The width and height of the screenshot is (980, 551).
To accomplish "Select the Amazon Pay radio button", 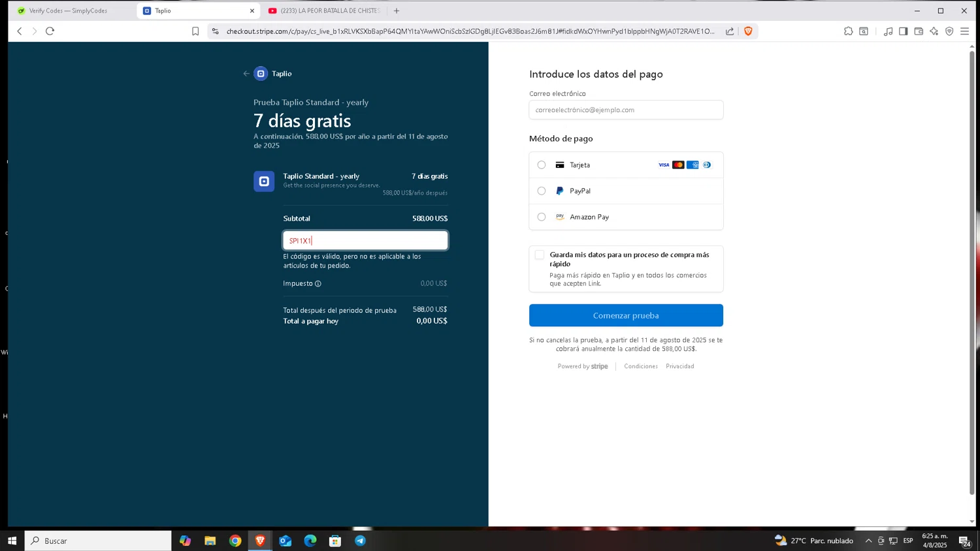I will point(542,217).
